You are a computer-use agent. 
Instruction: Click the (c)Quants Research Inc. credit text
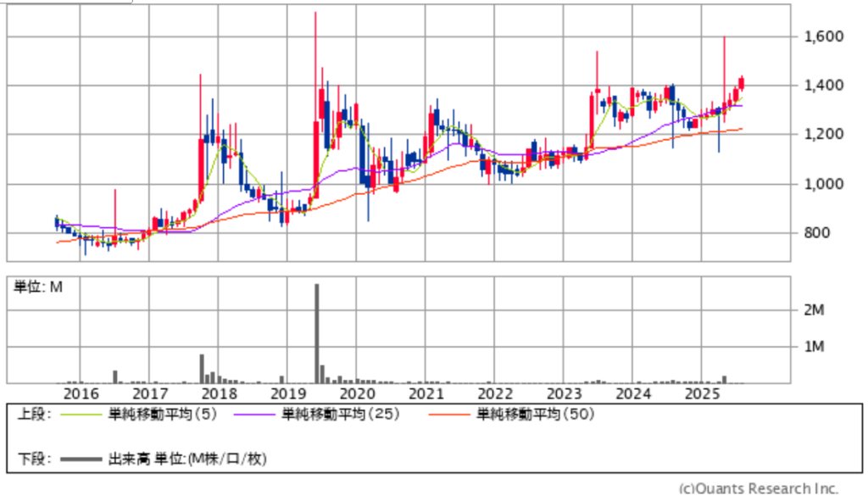[x=759, y=489]
